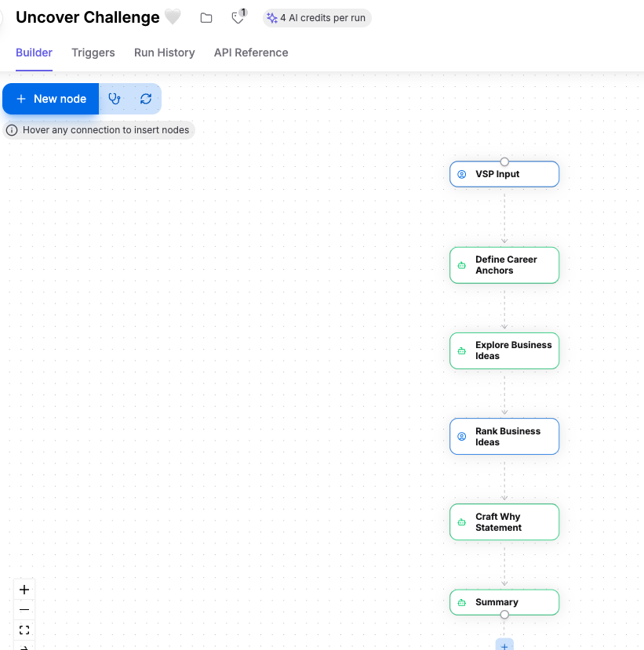This screenshot has height=650, width=644.
Task: Switch to the Triggers tab
Action: click(93, 53)
